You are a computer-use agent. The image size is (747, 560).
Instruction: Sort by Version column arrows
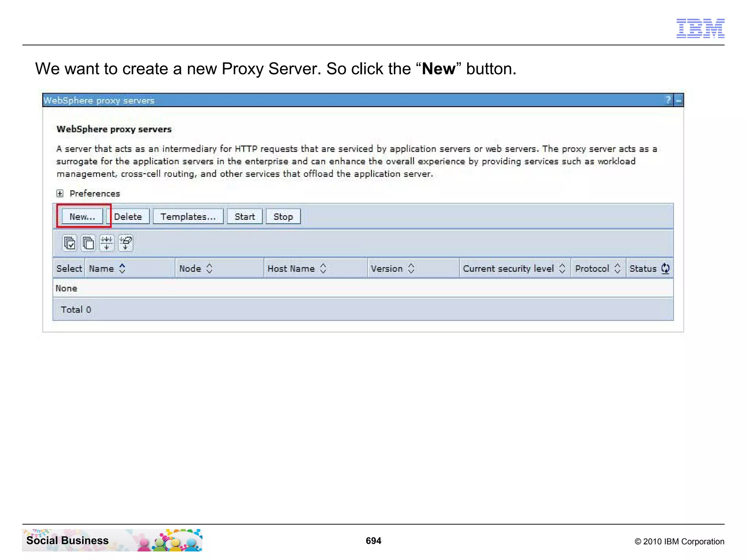[411, 269]
